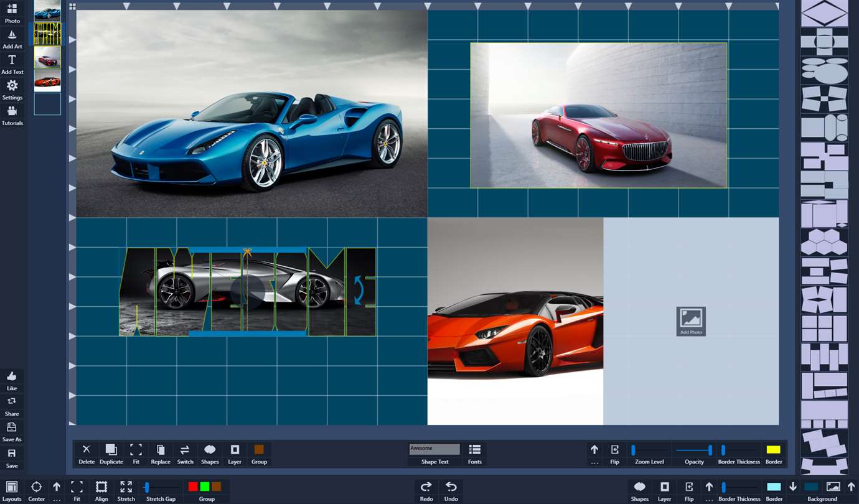Viewport: 859px width, 504px height.
Task: Expand more options beside the Center tool
Action: point(57,491)
